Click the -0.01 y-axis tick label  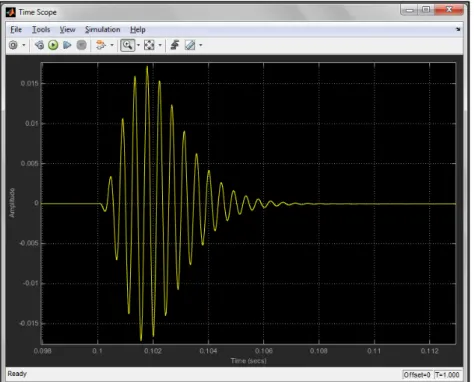pyautogui.click(x=30, y=283)
